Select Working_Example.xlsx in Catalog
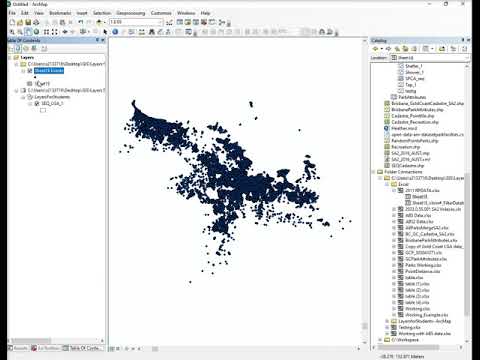This screenshot has width=480, height=360. coord(427,315)
